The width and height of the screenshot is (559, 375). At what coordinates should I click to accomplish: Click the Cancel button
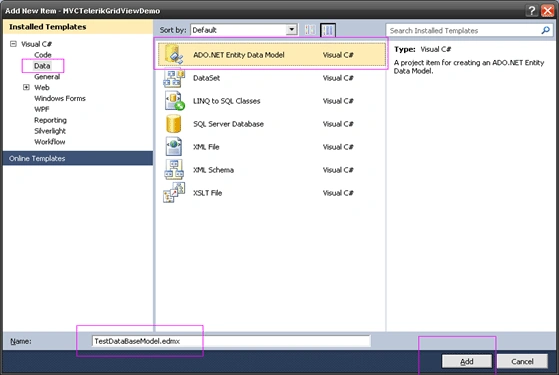[522, 361]
